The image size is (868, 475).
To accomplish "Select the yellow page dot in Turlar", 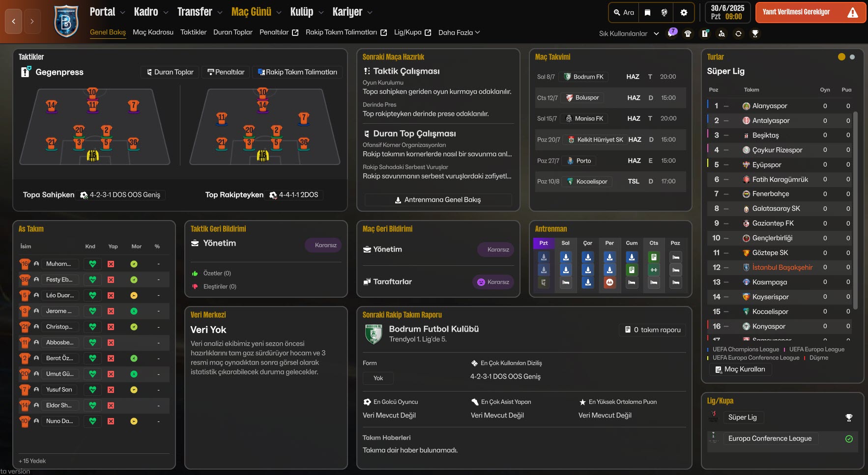I will click(x=841, y=57).
